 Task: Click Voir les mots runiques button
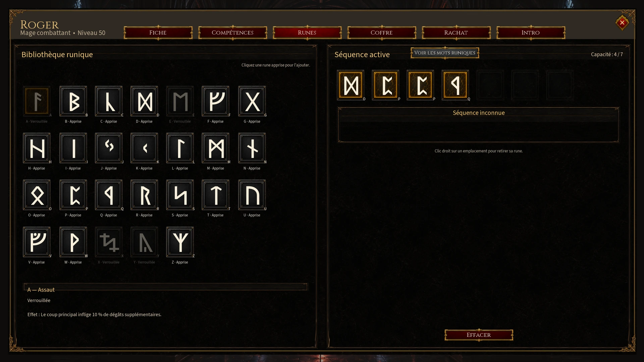point(445,53)
